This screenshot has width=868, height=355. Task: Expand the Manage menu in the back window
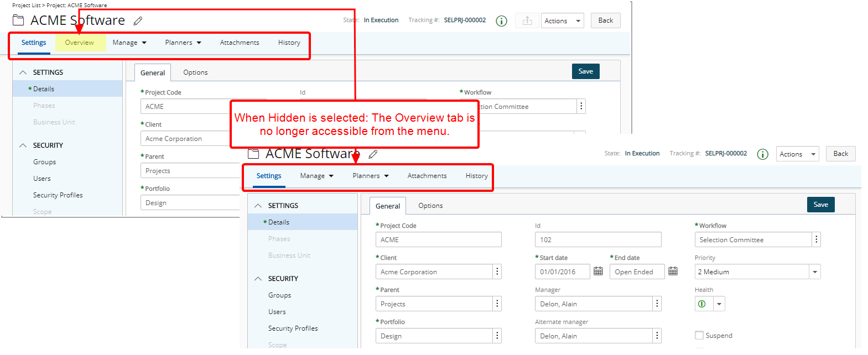pos(129,43)
